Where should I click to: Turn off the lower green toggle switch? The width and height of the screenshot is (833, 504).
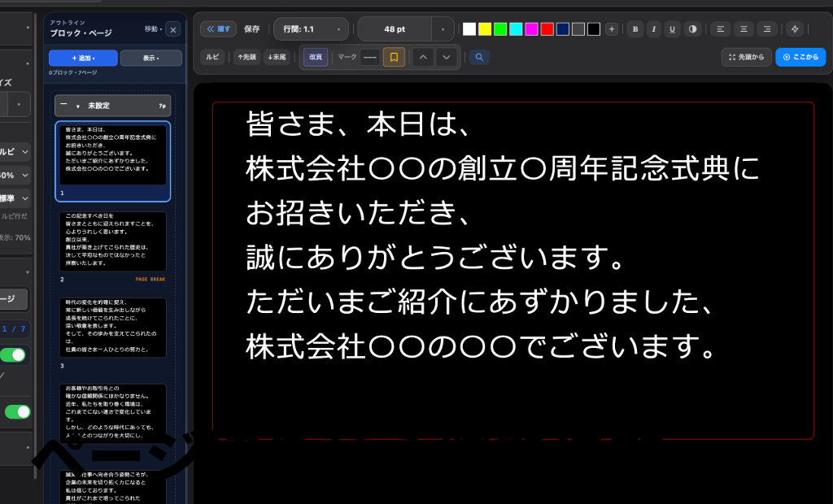point(18,411)
